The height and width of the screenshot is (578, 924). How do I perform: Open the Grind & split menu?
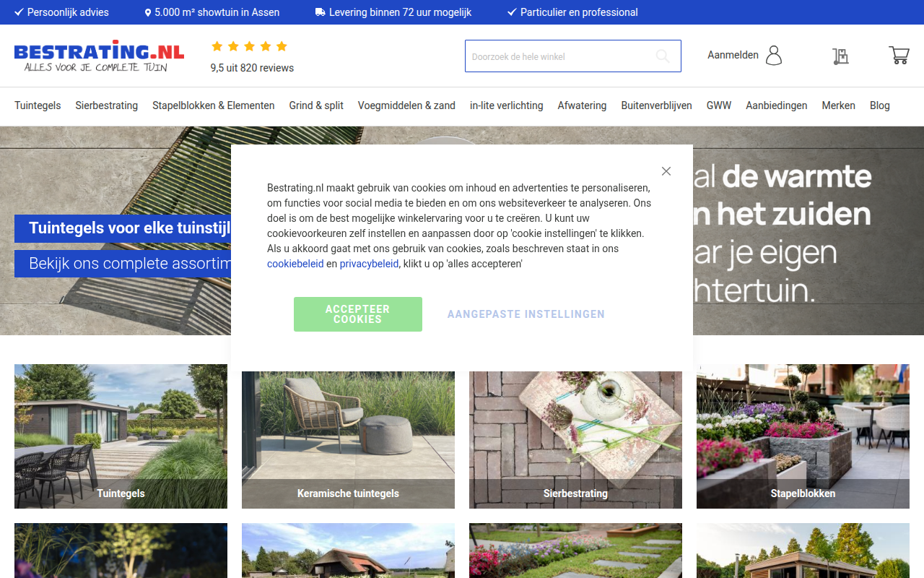[x=316, y=105]
